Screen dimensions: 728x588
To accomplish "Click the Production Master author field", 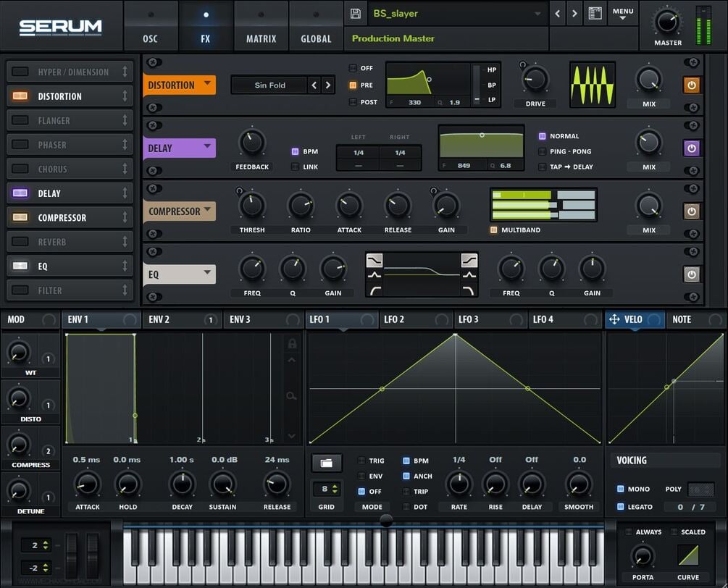I will tap(446, 38).
